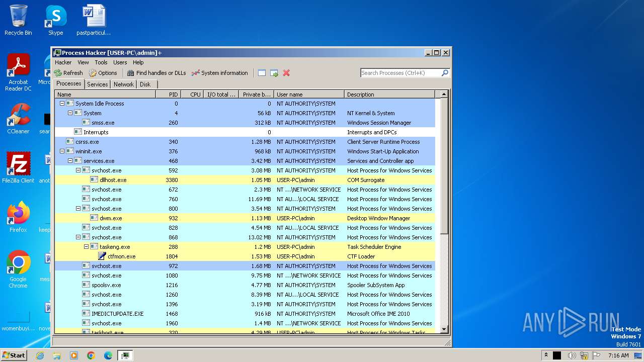Open System information from toolbar

click(x=220, y=73)
